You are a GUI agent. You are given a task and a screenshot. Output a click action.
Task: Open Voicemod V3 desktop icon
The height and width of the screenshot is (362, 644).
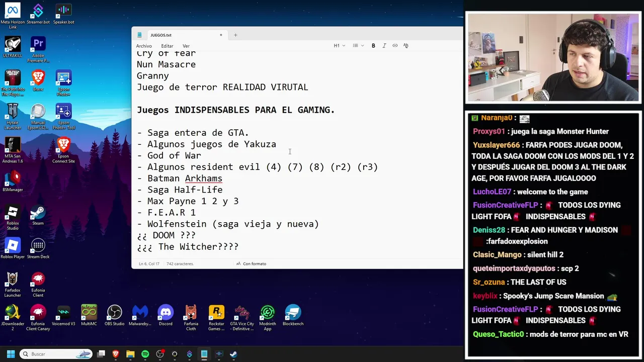point(63,316)
